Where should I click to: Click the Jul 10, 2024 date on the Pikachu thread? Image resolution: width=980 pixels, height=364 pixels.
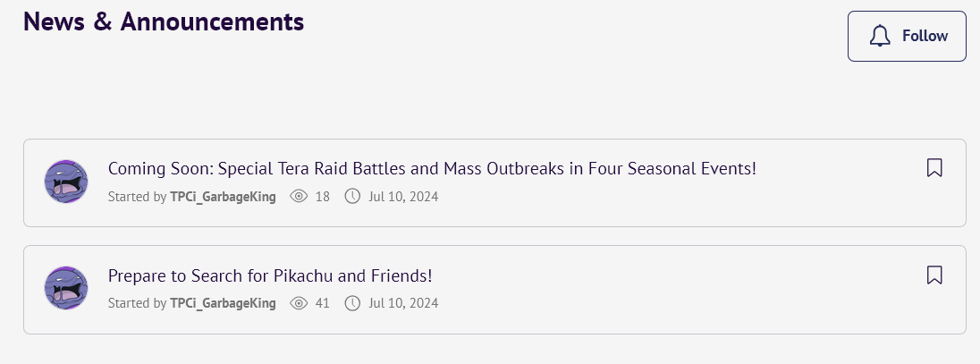(403, 303)
